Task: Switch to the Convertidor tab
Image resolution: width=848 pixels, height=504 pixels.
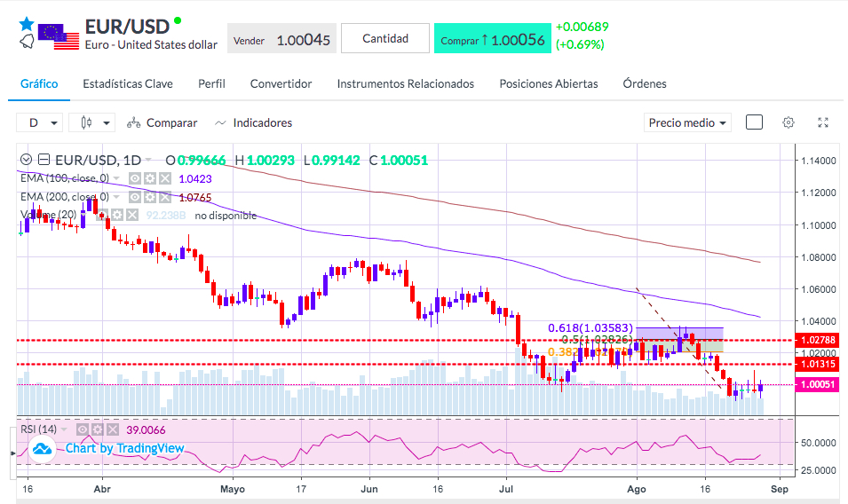Action: click(x=281, y=83)
